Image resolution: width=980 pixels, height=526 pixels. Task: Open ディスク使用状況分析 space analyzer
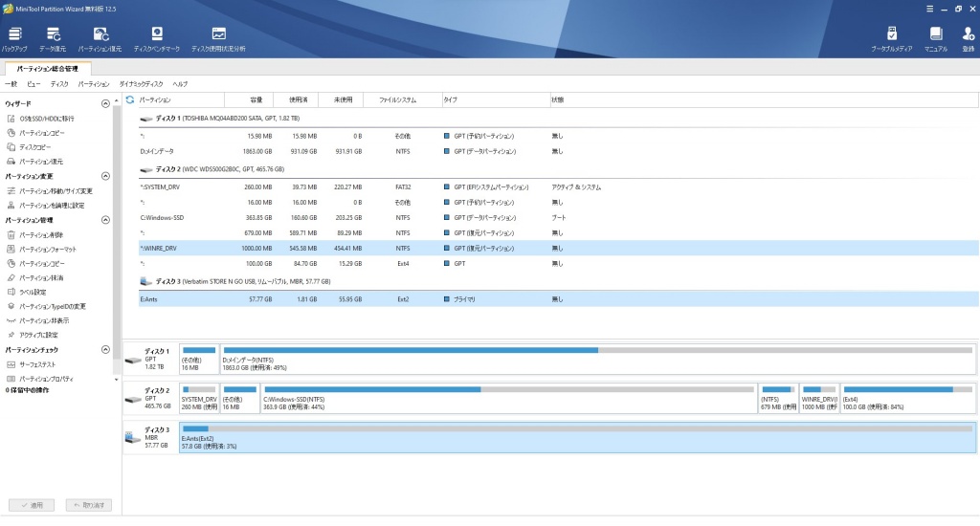(218, 38)
